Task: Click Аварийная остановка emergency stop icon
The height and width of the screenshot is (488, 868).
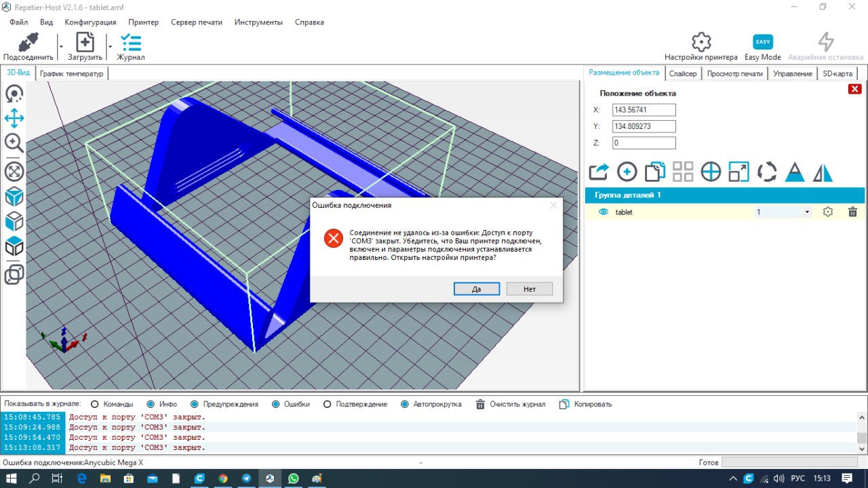Action: (825, 41)
